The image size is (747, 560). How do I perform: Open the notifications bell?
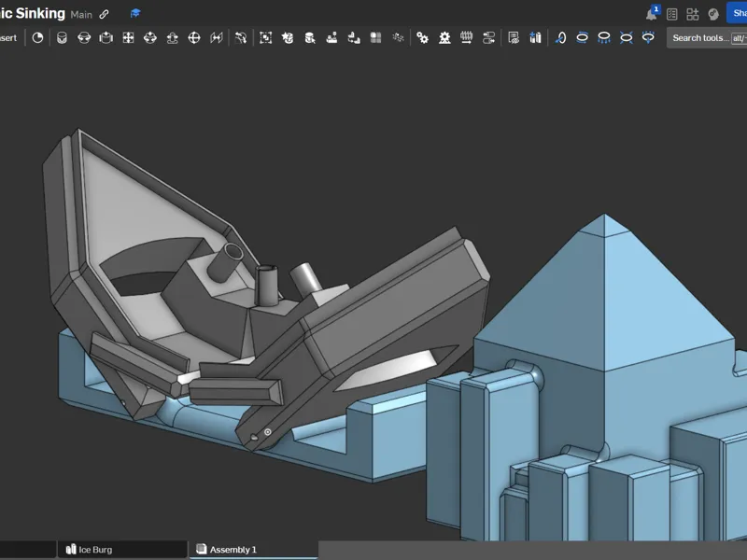click(x=652, y=14)
